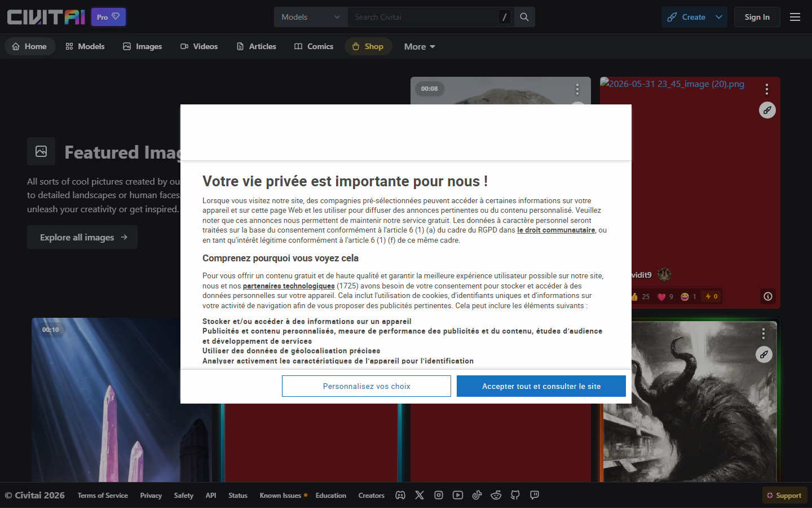Switch to the Images tab

tap(143, 46)
